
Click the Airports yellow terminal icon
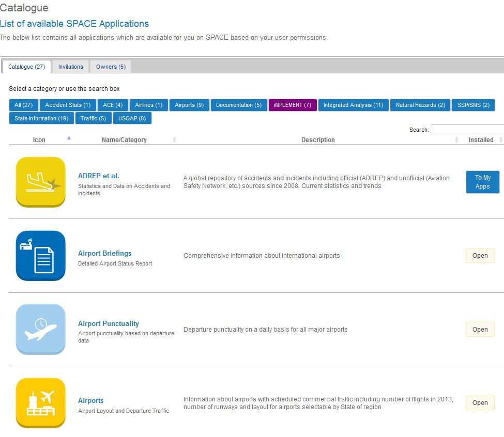[x=40, y=402]
